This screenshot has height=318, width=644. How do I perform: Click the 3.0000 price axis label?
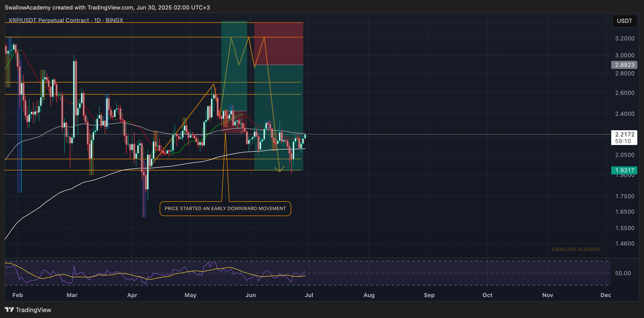[x=625, y=55]
